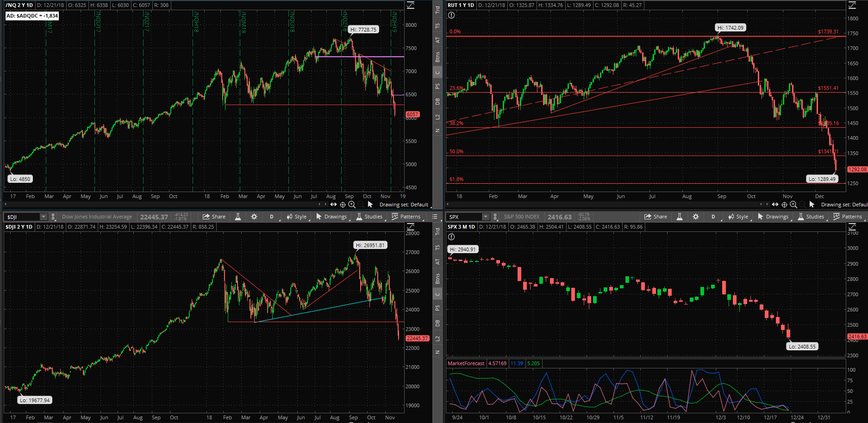868x423 pixels.
Task: Open the Drawings menu in the $DJI toolbar
Action: pos(331,217)
